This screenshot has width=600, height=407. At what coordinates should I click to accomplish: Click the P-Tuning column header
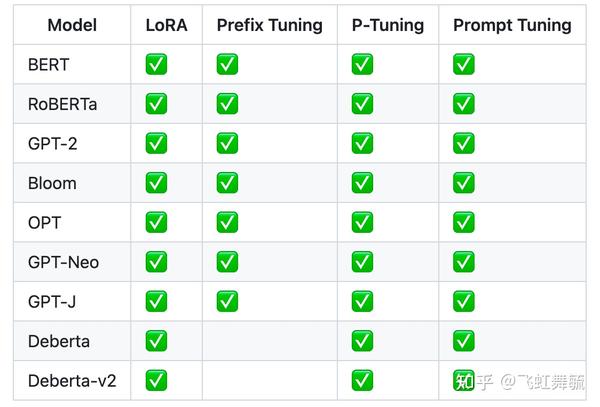coord(388,25)
